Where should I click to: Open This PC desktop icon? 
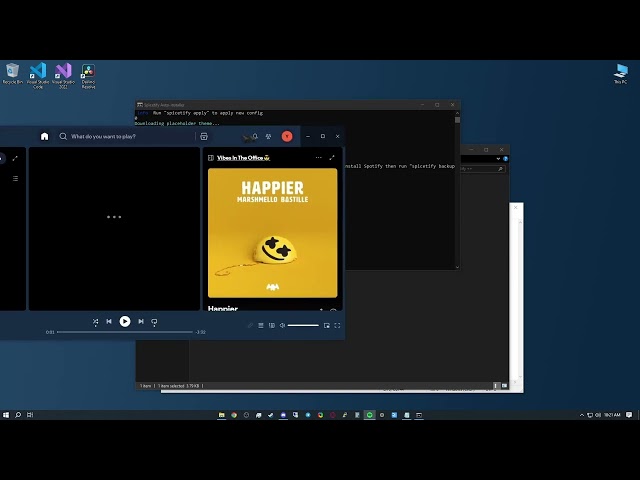pos(621,74)
